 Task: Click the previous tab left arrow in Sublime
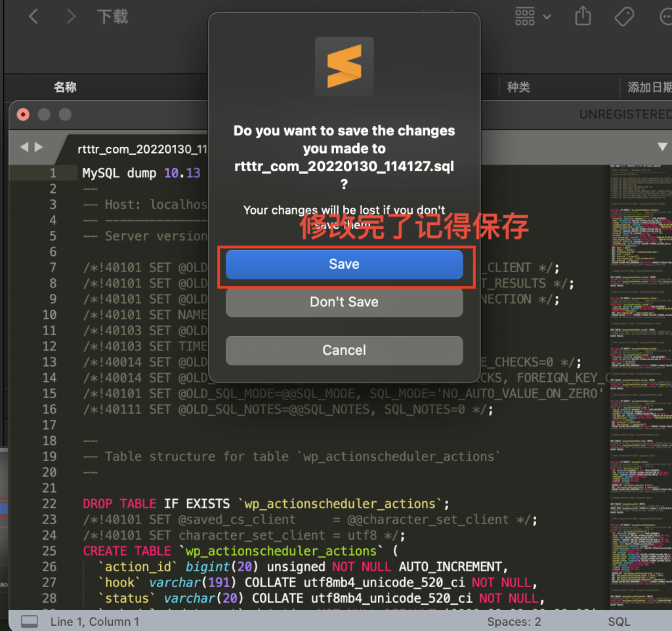click(24, 147)
